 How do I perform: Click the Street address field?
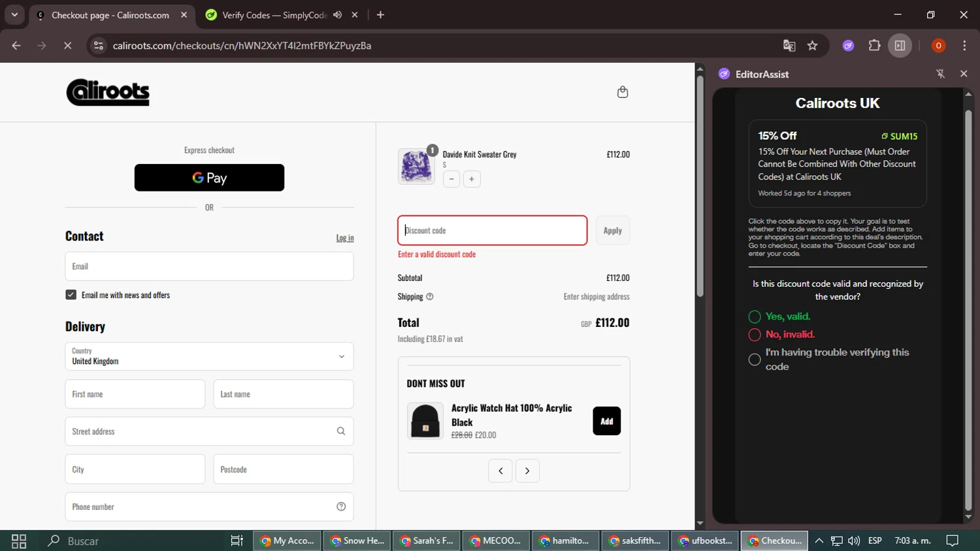coord(209,431)
